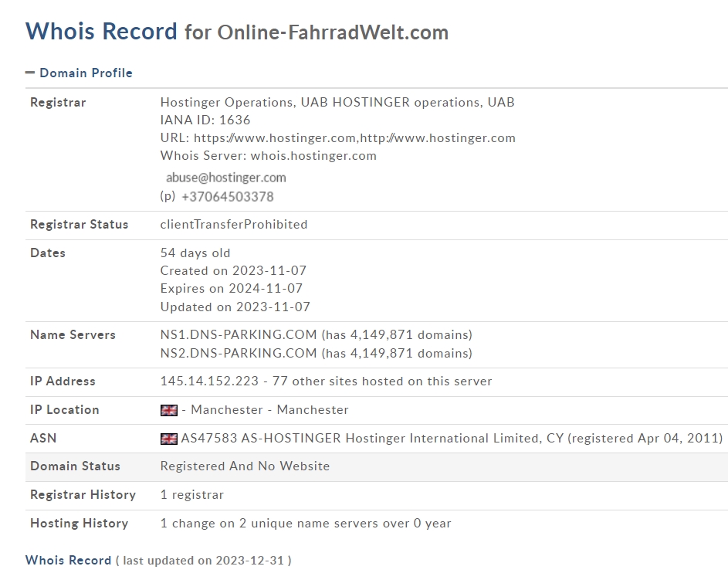Click the '54 days old' text
728x573 pixels.
click(195, 253)
